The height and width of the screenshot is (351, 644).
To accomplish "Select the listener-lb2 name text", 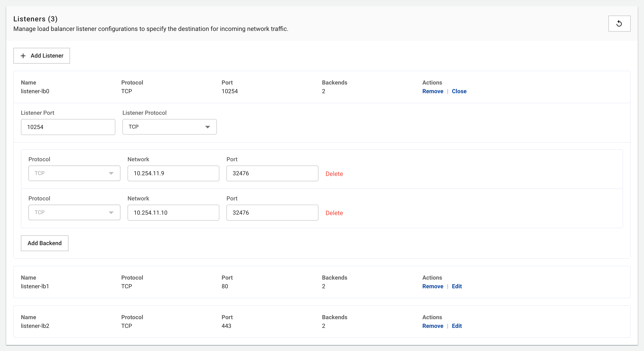I will coord(35,326).
